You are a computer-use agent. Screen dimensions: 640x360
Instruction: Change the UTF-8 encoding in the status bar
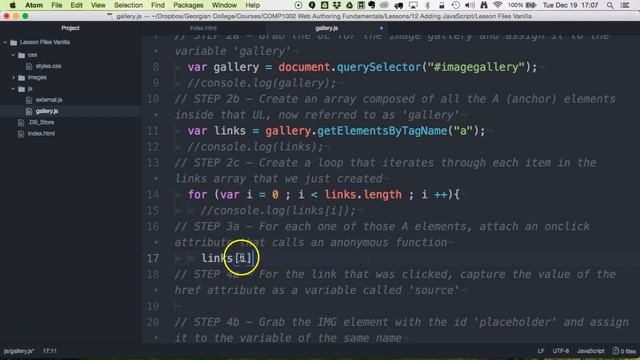click(x=560, y=351)
